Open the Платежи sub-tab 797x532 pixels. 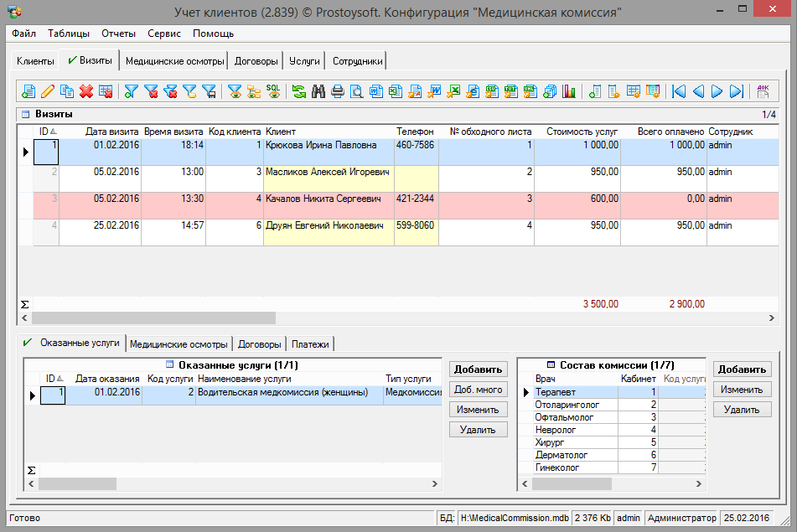(311, 343)
